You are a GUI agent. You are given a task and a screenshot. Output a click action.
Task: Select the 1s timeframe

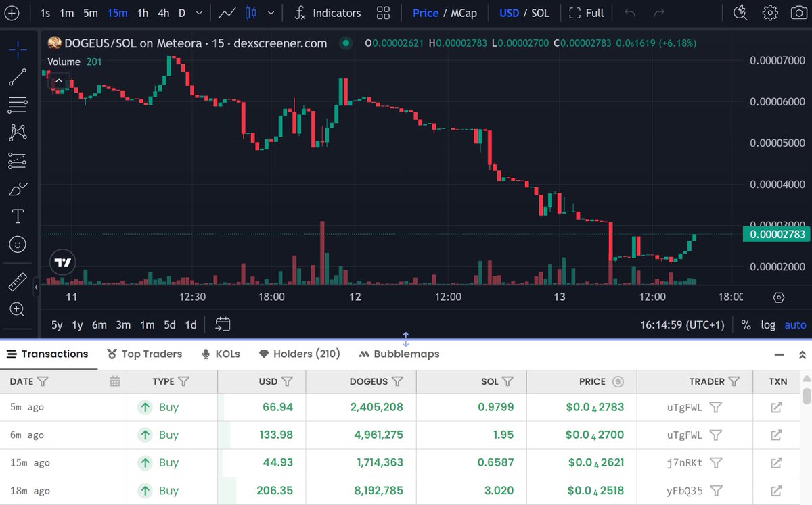pos(45,13)
